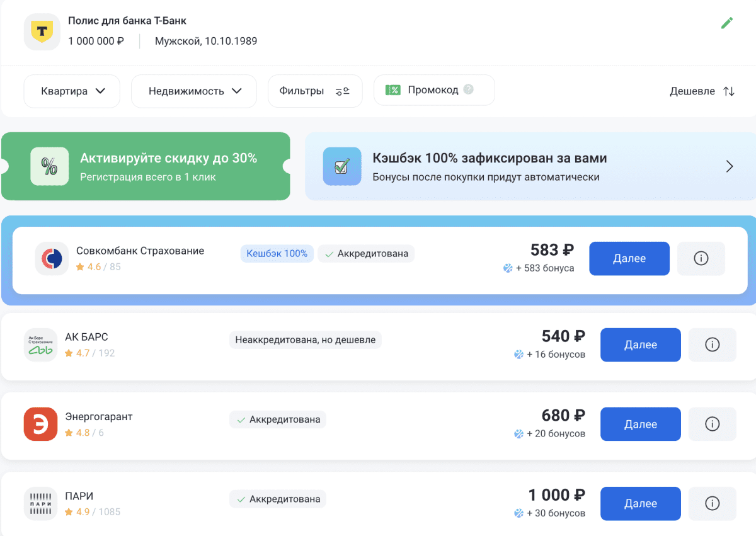Show info icon for Энергогарант offer

[x=712, y=425]
